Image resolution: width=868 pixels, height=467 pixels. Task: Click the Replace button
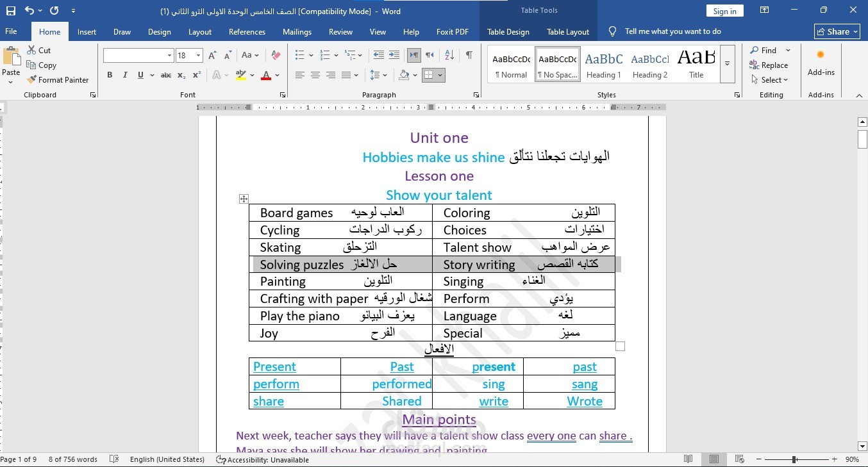(x=769, y=65)
